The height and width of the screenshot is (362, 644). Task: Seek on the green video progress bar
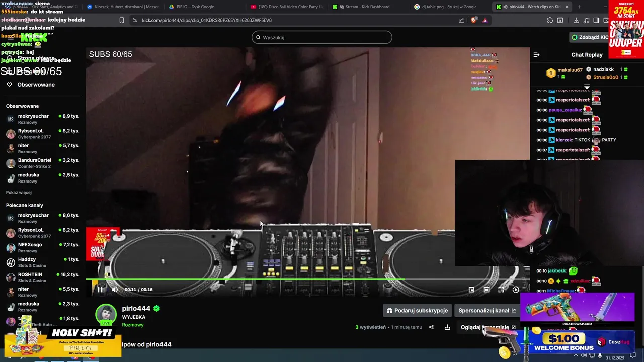[307, 279]
